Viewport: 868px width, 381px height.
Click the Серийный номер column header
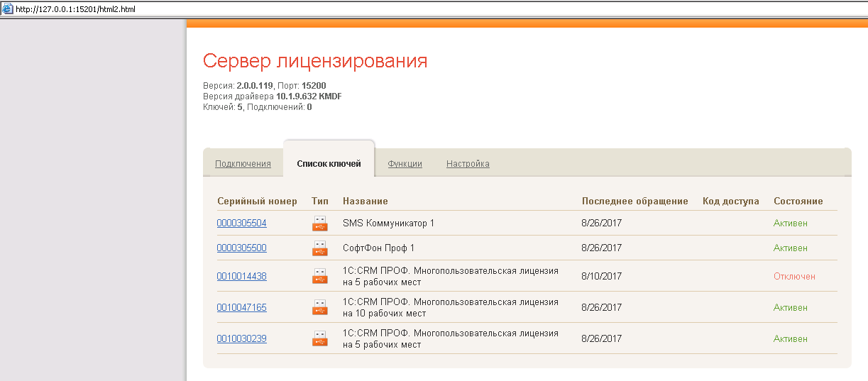tap(257, 201)
